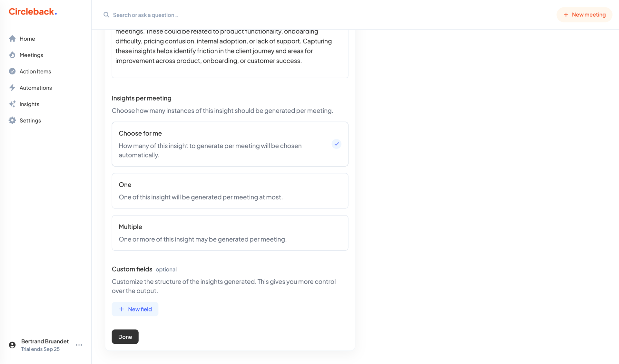The image size is (619, 364).
Task: Click the search magnifier icon
Action: (106, 14)
